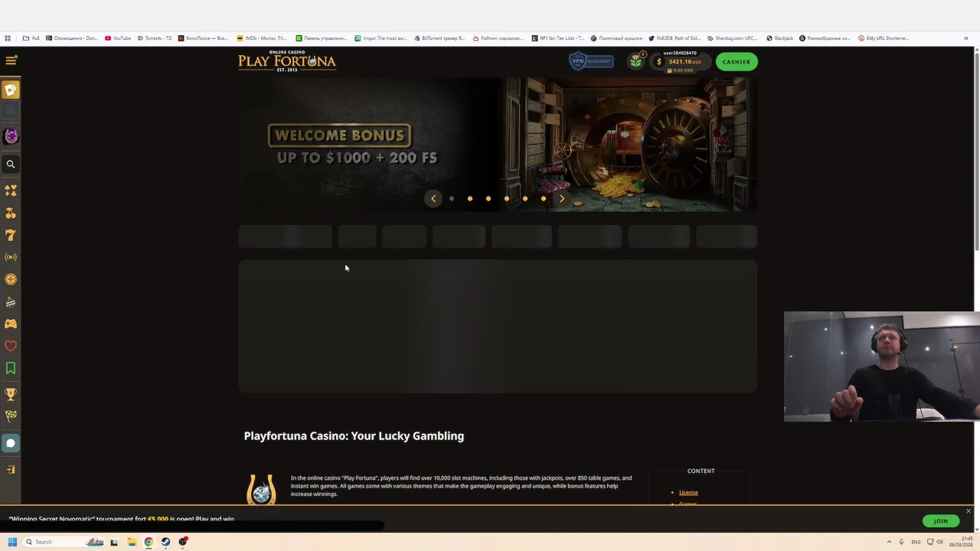The height and width of the screenshot is (551, 980).
Task: Open the account balance 3421.10 USD
Action: coord(680,62)
